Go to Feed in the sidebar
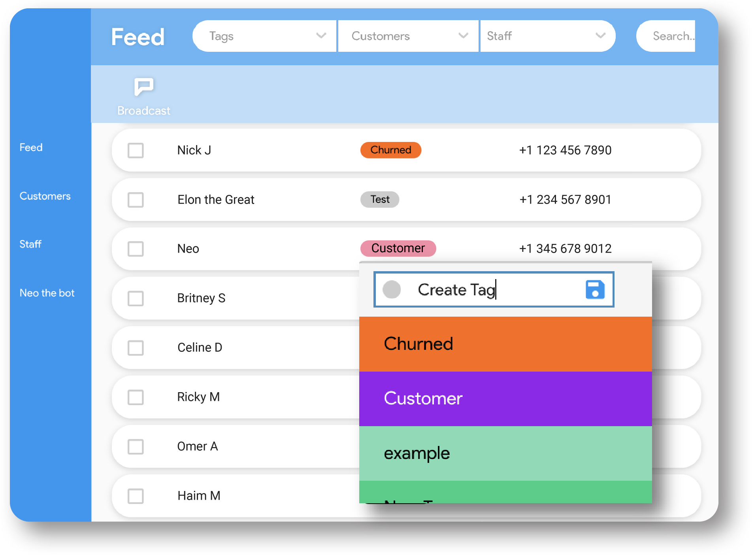Image resolution: width=756 pixels, height=557 pixels. [x=31, y=147]
